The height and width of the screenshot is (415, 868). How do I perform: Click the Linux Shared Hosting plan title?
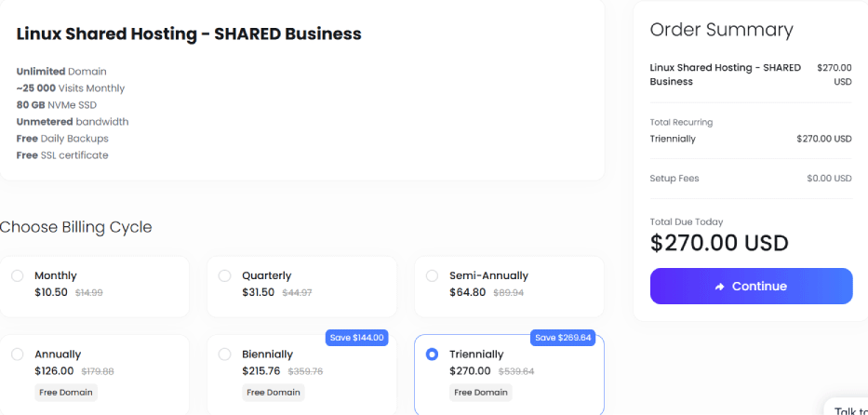click(189, 34)
